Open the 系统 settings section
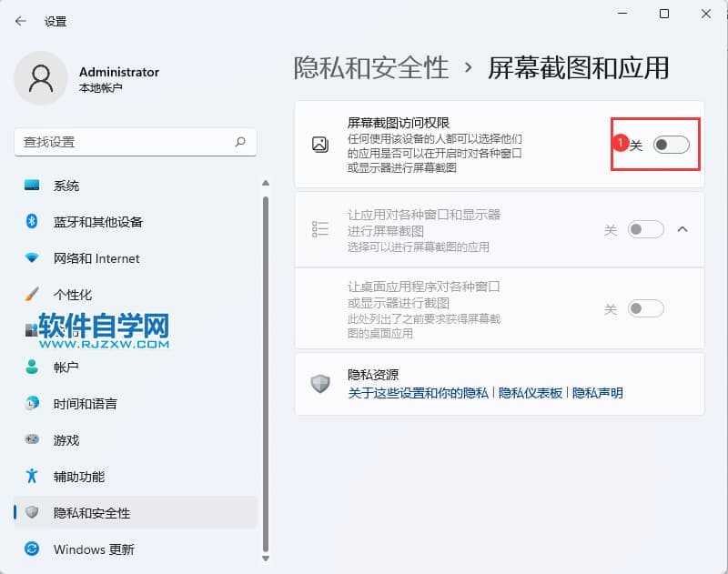The width and height of the screenshot is (728, 574). (x=66, y=186)
